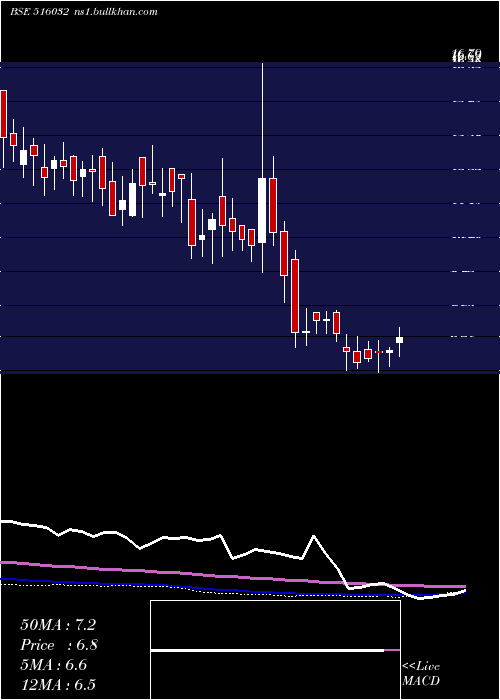
Task: Click the ns1.bullkhan.com site label
Action: (115, 12)
